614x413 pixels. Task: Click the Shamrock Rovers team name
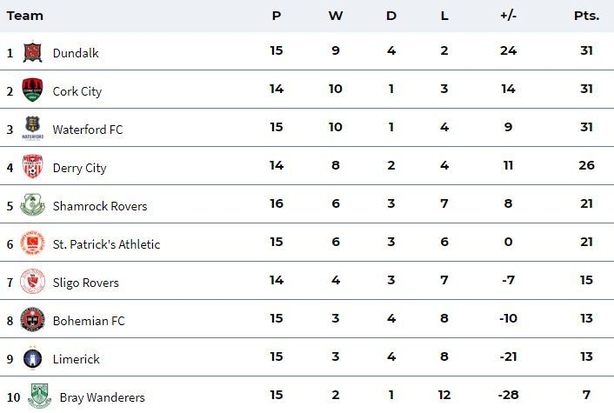tap(100, 206)
